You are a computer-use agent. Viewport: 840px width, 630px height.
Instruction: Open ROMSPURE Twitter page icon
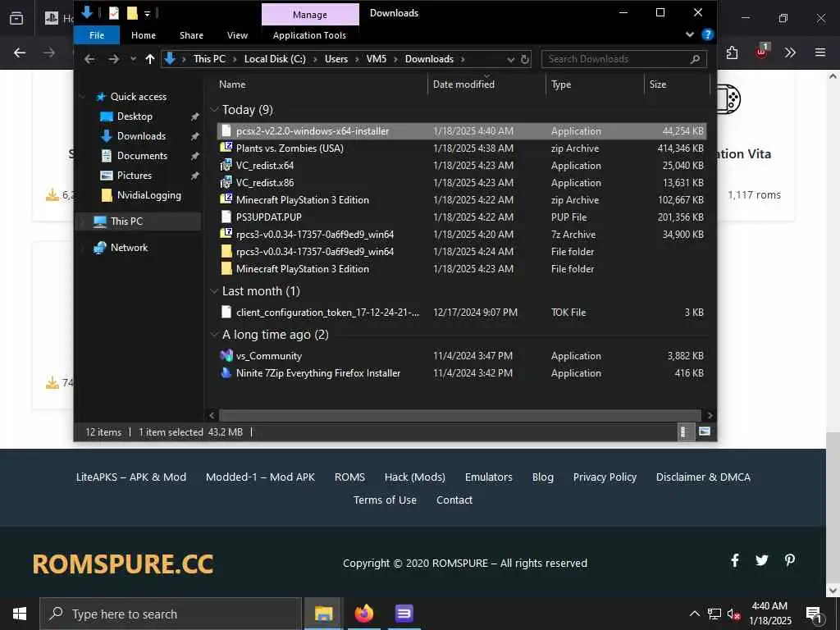click(x=762, y=560)
